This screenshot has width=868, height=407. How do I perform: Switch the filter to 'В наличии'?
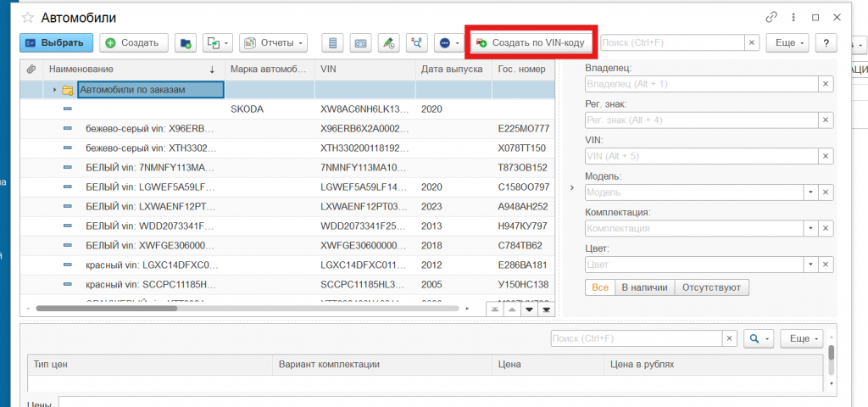pyautogui.click(x=644, y=287)
